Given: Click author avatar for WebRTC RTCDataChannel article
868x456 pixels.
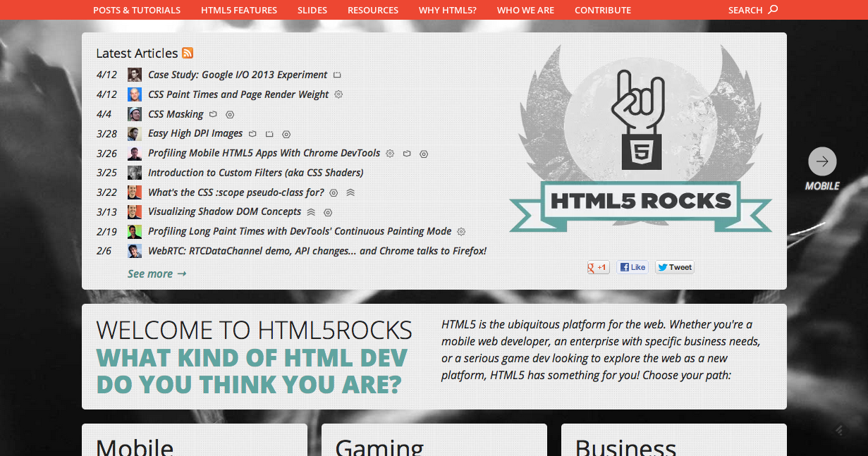Looking at the screenshot, I should click(135, 251).
